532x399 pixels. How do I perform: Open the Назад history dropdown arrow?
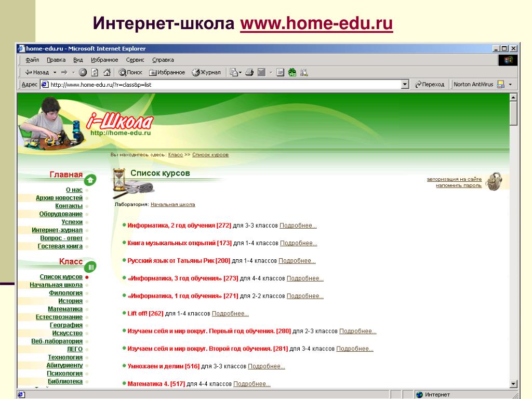(x=55, y=72)
